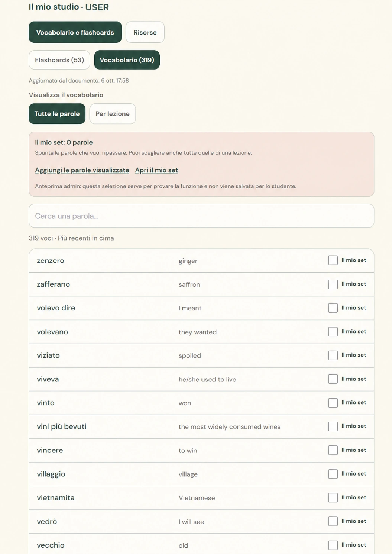This screenshot has width=392, height=554.
Task: Check Il mio set for zafferano
Action: 333,284
